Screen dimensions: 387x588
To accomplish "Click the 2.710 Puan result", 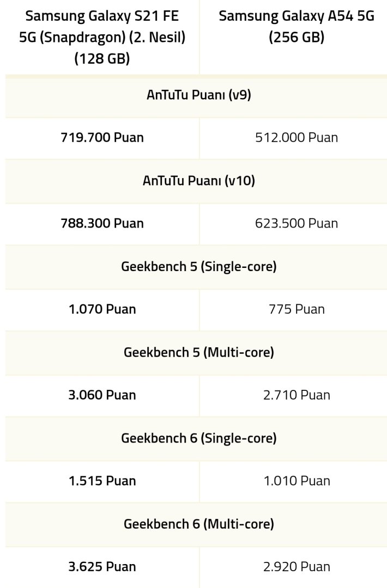I will tap(297, 395).
